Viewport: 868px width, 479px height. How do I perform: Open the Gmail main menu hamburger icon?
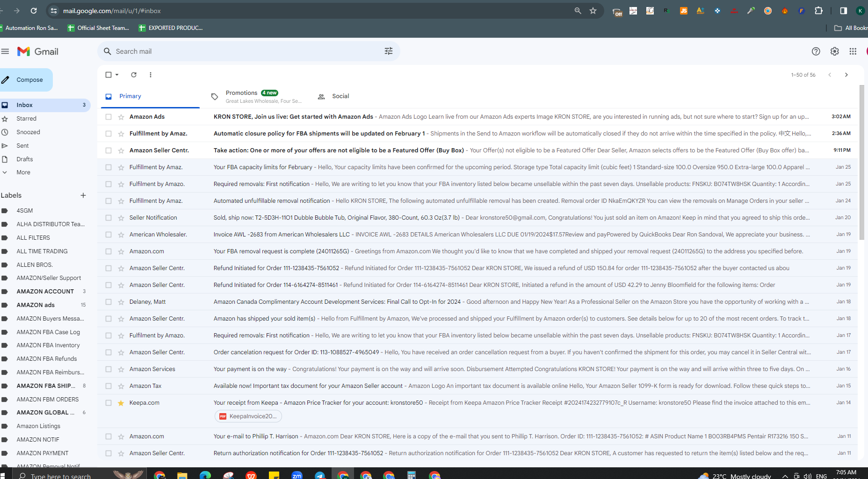coord(5,51)
